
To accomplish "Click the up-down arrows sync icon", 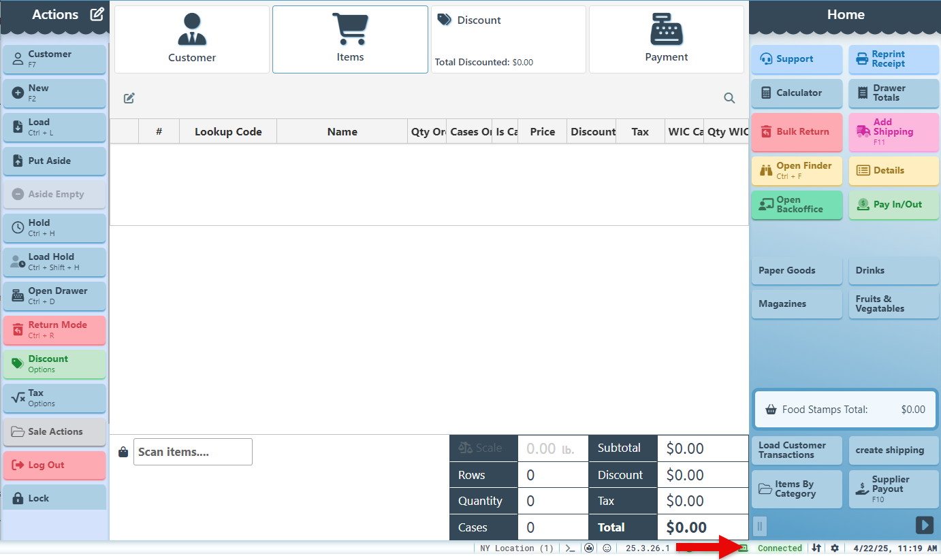I will [x=816, y=548].
